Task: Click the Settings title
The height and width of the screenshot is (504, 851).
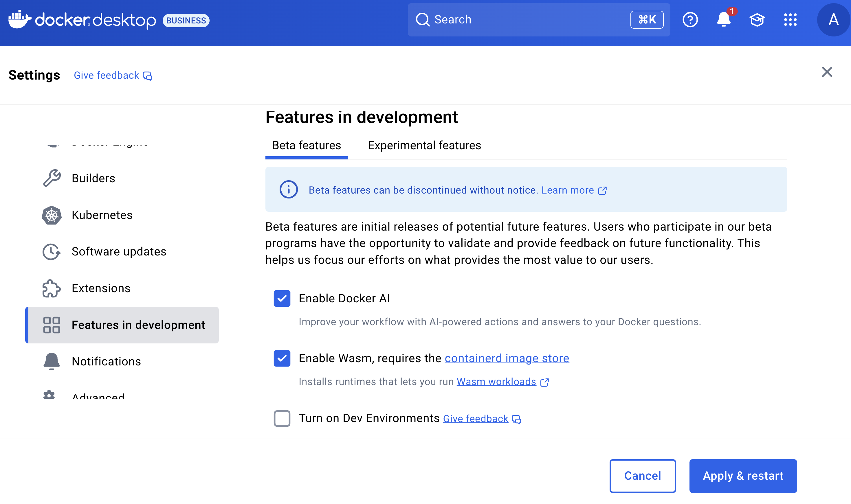Action: (x=34, y=75)
